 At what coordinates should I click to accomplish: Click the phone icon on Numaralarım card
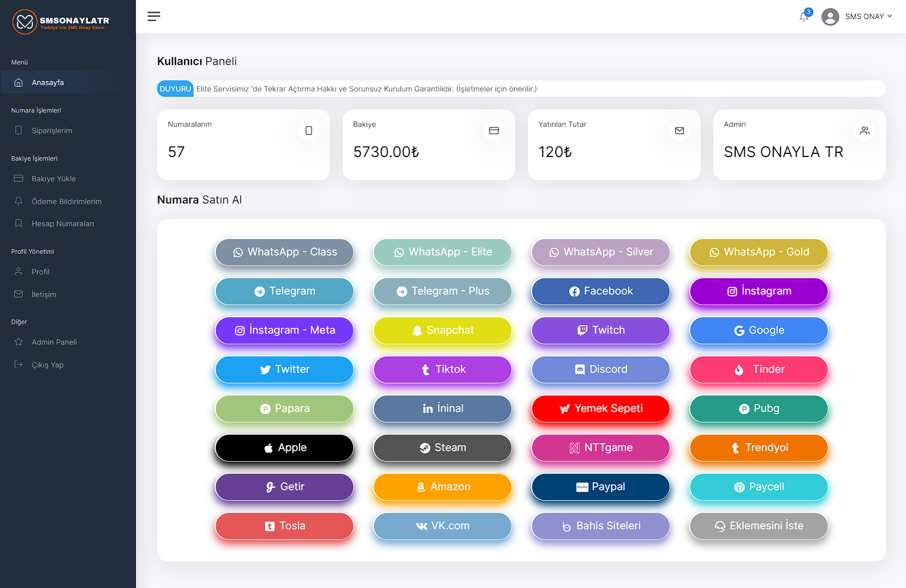point(309,131)
